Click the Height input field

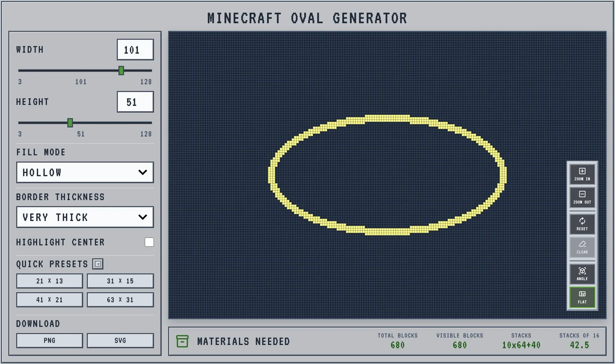(x=135, y=102)
